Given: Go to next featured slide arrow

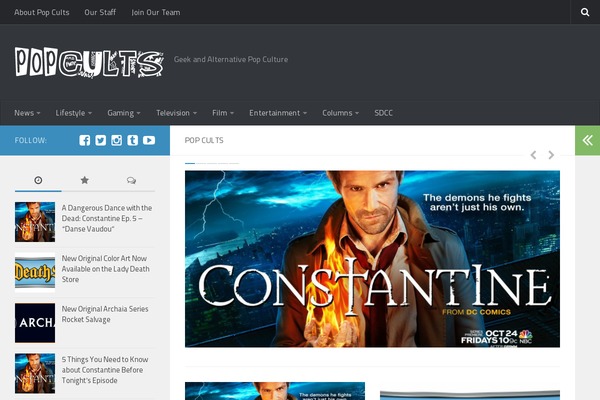Looking at the screenshot, I should tap(551, 155).
